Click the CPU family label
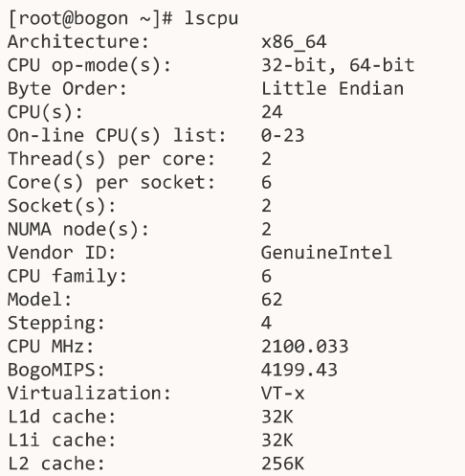The width and height of the screenshot is (465, 476). click(x=67, y=277)
